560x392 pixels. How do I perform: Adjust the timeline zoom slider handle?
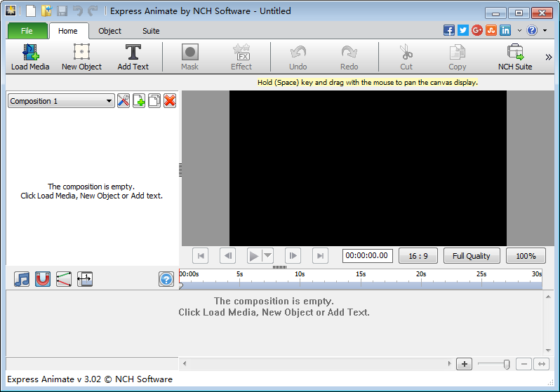coord(506,364)
